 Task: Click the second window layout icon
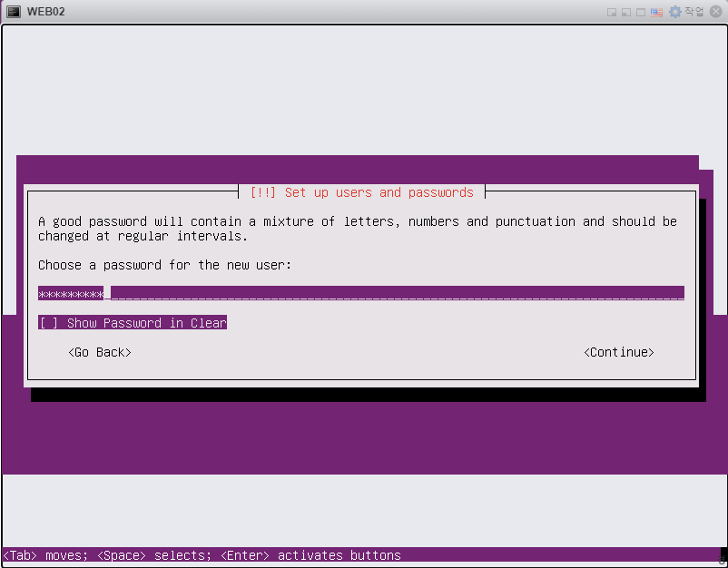coord(626,12)
